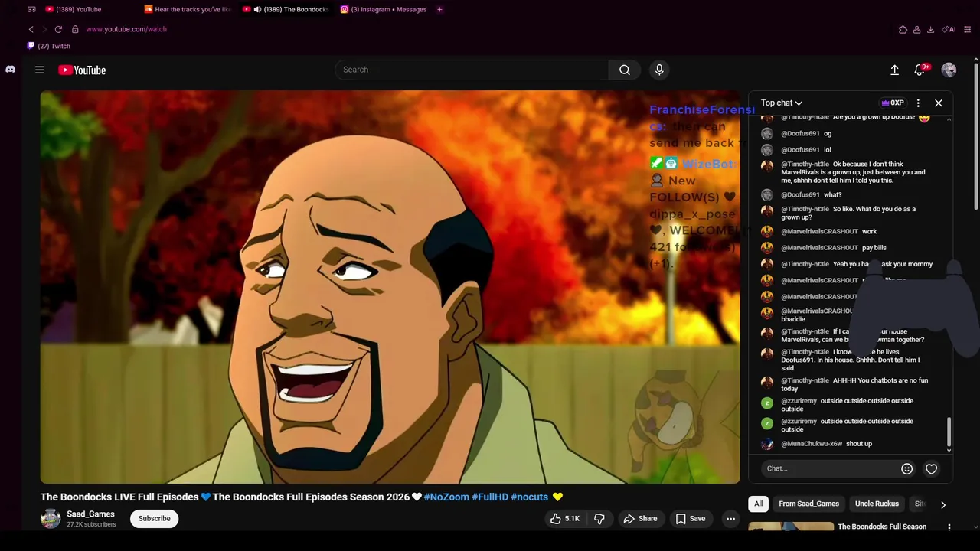Select the All chip

(758, 504)
